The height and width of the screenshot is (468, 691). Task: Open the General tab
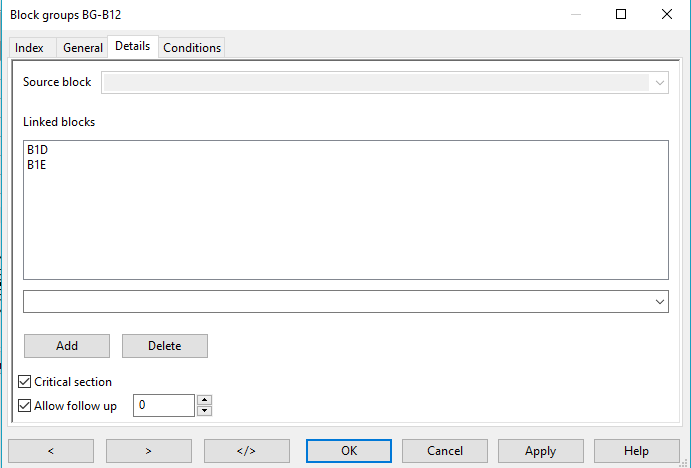pos(82,48)
